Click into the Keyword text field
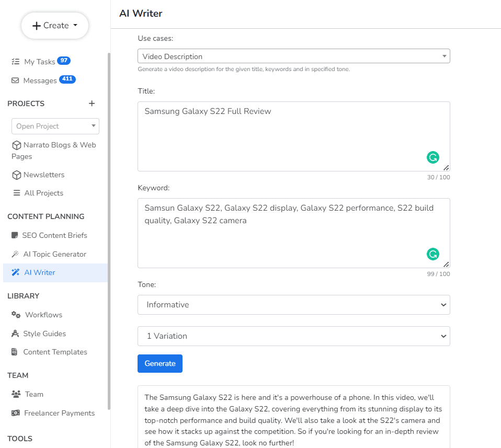Screen dimensions: 501x448 click(293, 233)
